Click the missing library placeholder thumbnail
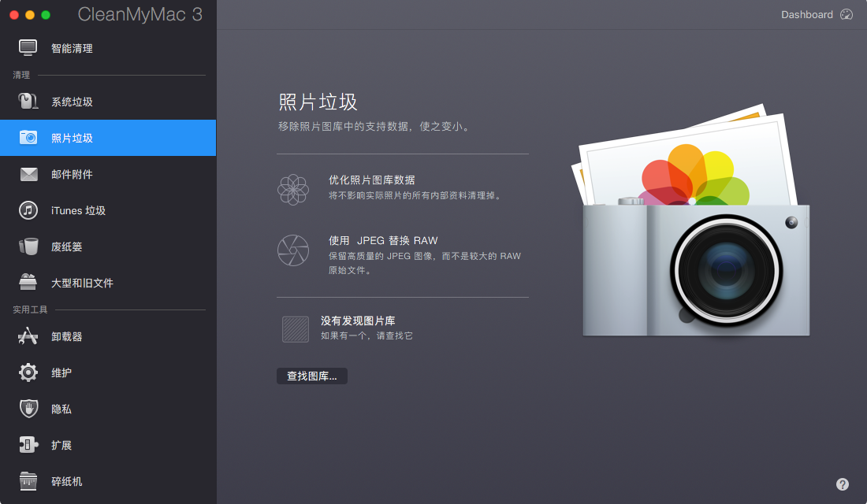This screenshot has height=504, width=867. tap(296, 329)
